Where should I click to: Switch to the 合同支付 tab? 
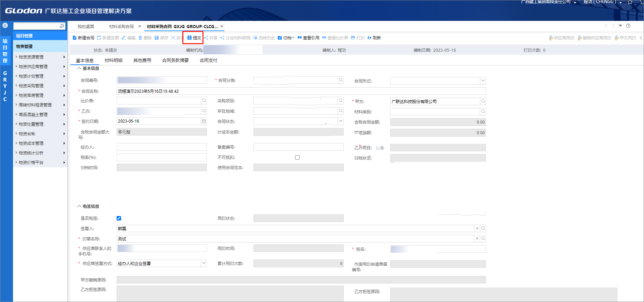click(x=208, y=60)
